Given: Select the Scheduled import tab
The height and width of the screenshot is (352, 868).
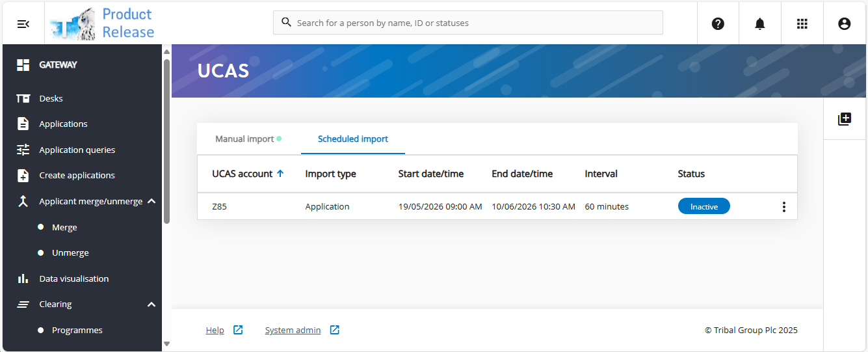Looking at the screenshot, I should coord(352,139).
